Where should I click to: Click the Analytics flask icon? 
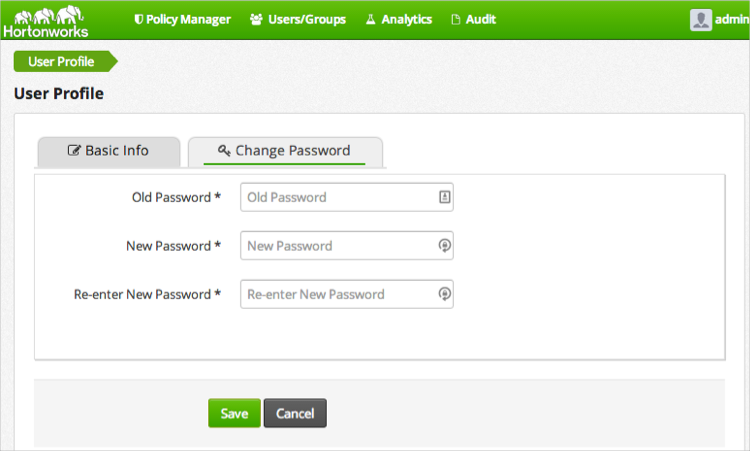coord(370,19)
